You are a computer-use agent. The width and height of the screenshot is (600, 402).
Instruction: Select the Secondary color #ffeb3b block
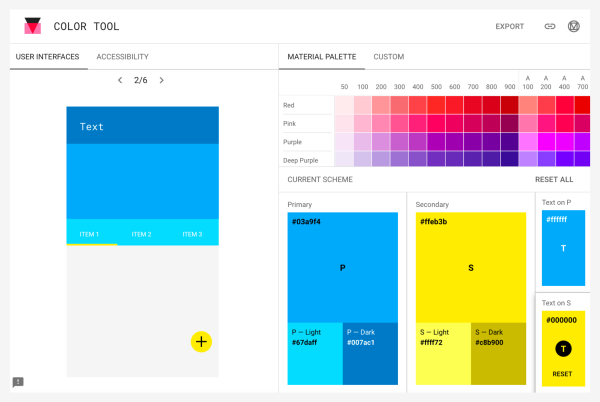point(471,267)
